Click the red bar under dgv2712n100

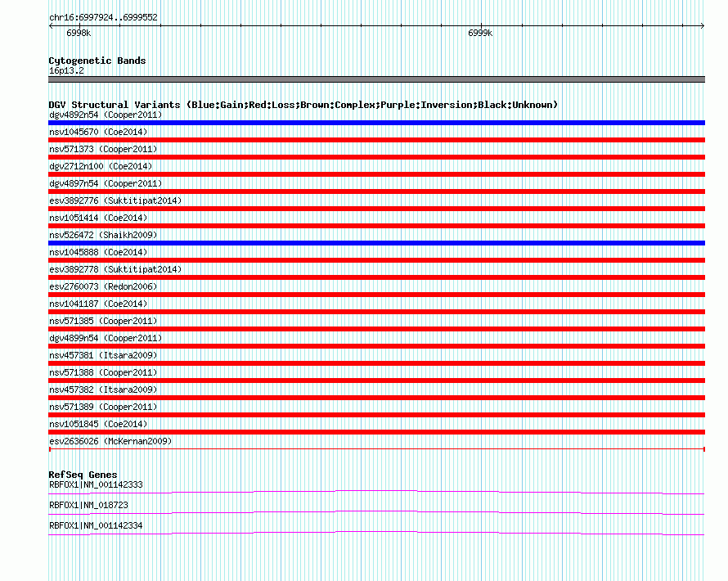point(376,174)
